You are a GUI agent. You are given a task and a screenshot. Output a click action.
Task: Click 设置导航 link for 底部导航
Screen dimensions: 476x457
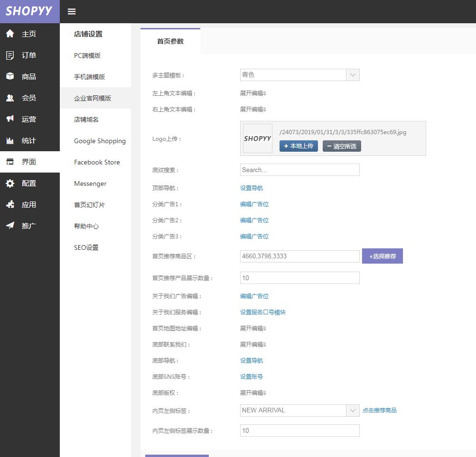click(x=252, y=361)
